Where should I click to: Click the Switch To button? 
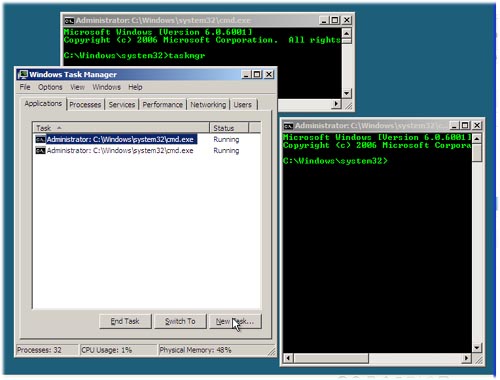point(180,321)
